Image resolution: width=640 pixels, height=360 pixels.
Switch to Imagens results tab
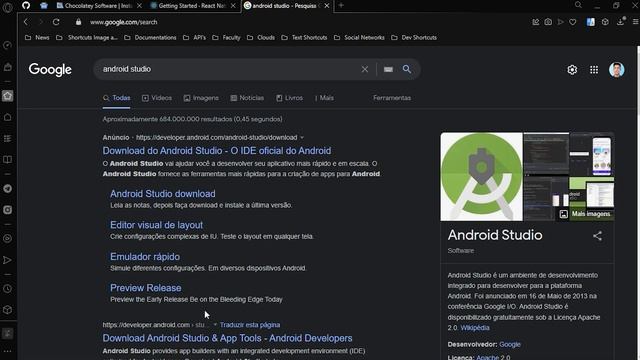[201, 98]
